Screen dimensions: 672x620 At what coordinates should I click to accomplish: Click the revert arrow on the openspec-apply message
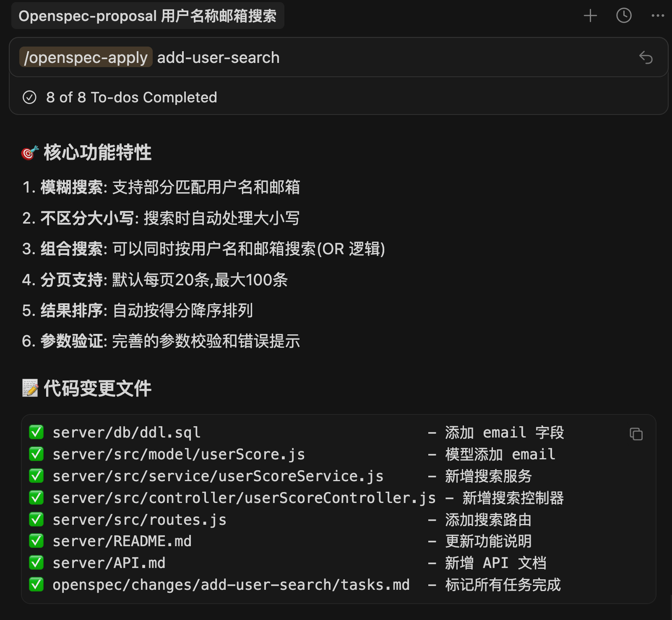[646, 57]
